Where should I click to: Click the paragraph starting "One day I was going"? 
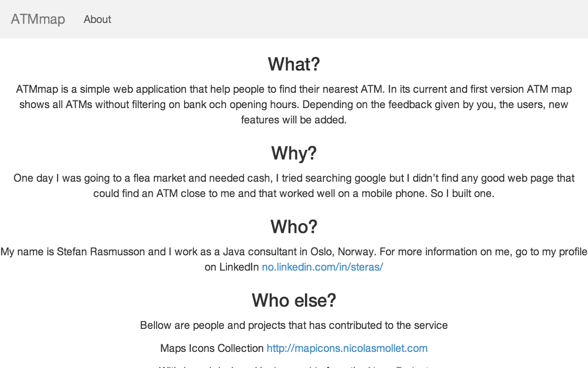click(x=294, y=186)
